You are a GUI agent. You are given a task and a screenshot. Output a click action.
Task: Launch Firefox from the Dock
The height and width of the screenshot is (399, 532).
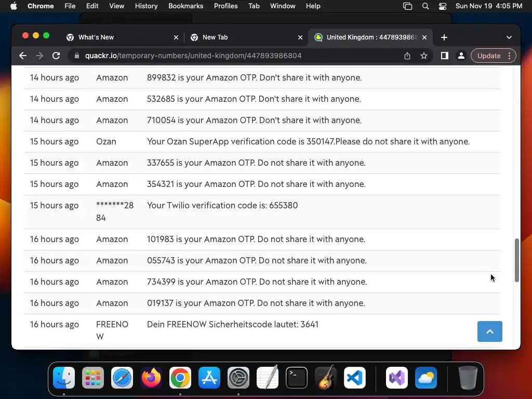[151, 378]
